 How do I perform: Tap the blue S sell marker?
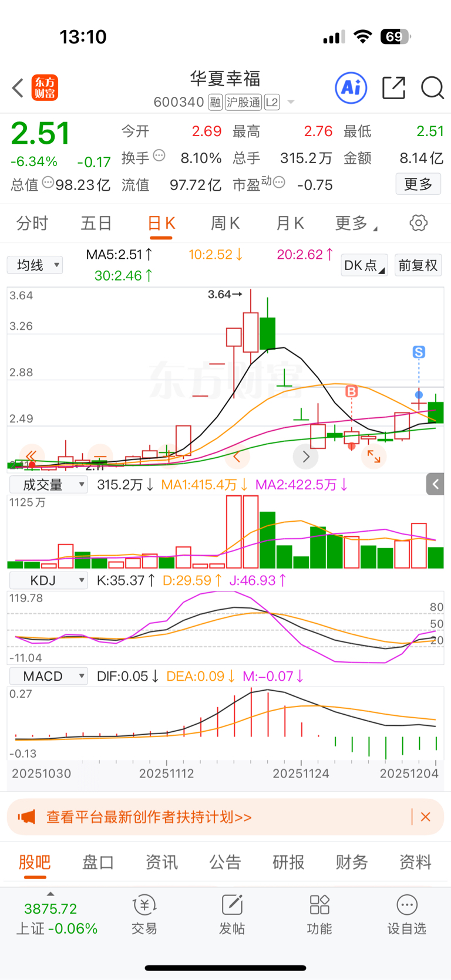coord(419,352)
